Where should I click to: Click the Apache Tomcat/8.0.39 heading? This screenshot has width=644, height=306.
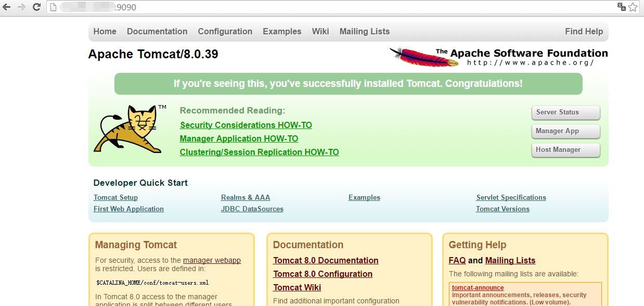click(153, 54)
